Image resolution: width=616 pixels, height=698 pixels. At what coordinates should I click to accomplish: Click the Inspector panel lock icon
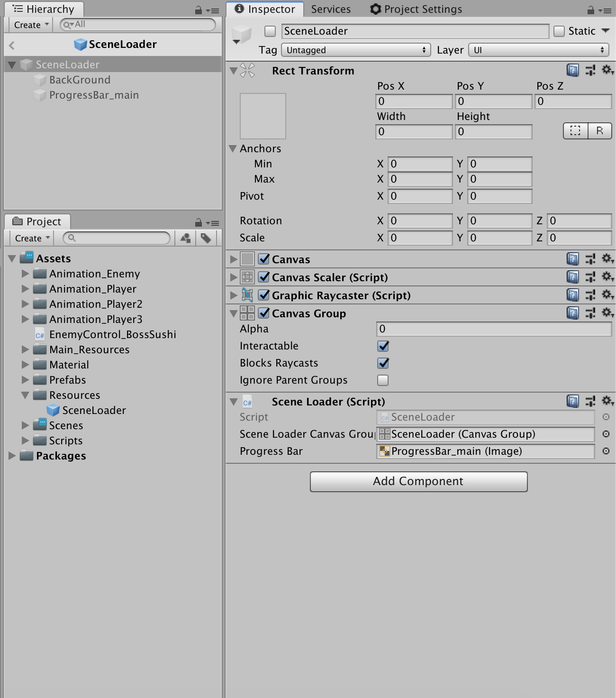tap(590, 10)
